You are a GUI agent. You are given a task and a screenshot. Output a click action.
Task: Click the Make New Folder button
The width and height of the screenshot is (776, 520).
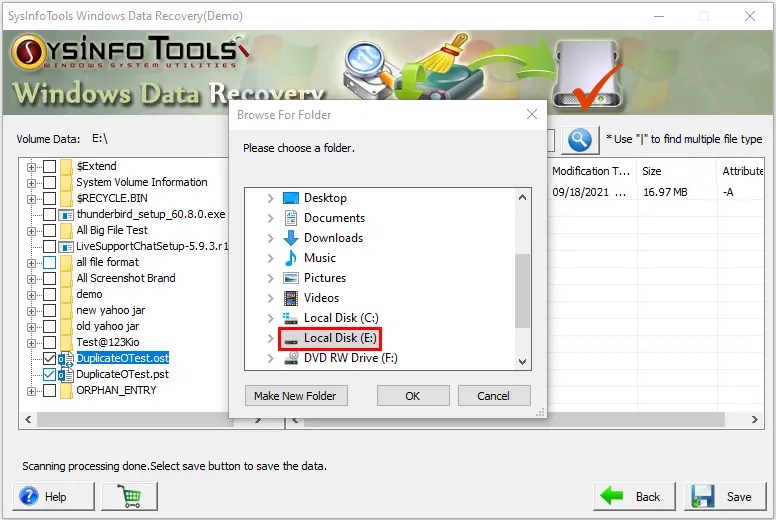pos(296,396)
